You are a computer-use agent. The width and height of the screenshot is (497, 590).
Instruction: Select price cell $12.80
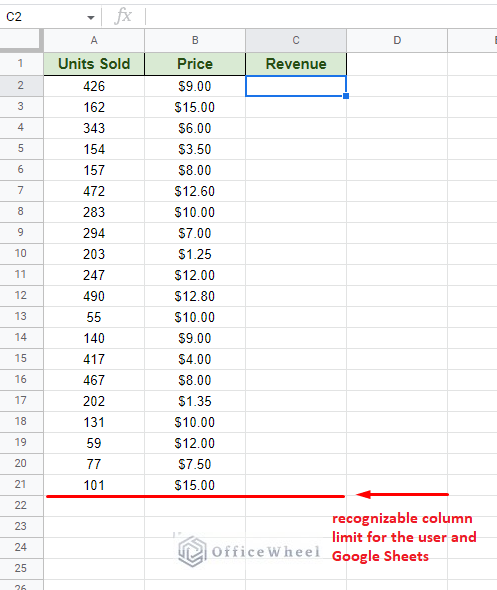click(x=195, y=296)
